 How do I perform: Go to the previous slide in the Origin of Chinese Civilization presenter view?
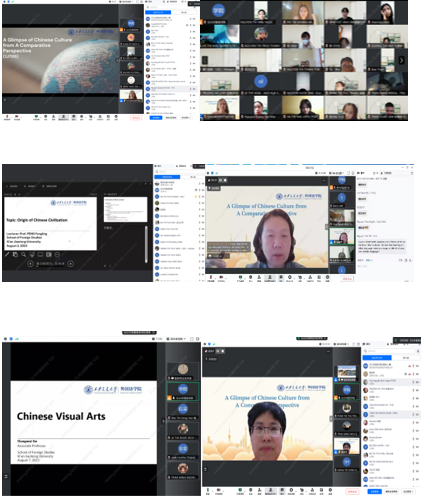tap(30, 264)
